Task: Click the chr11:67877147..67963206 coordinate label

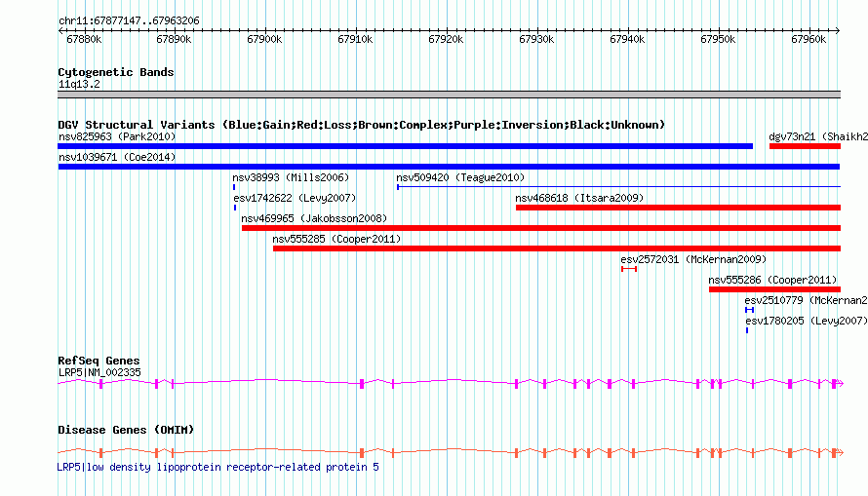Action: (129, 20)
